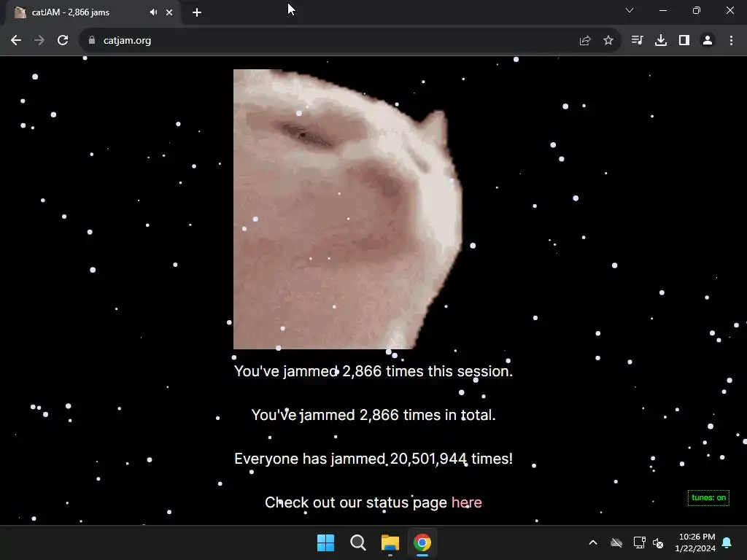The image size is (747, 560).
Task: Toggle the 'tunes: on' button
Action: (x=708, y=497)
